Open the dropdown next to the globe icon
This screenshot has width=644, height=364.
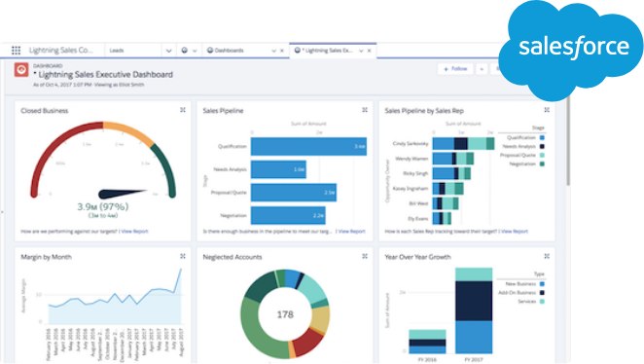point(195,51)
